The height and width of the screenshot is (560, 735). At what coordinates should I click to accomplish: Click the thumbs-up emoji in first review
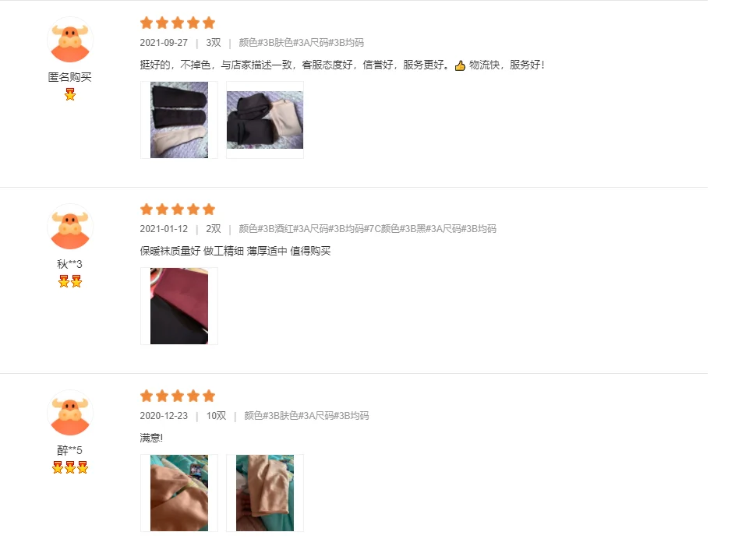(x=460, y=65)
